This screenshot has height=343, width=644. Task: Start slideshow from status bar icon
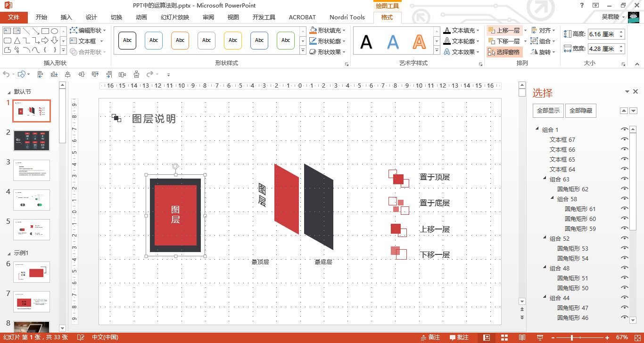point(539,337)
